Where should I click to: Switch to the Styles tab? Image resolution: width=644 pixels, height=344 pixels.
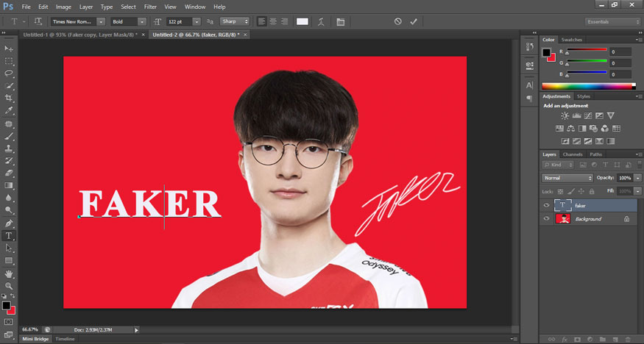(x=583, y=96)
